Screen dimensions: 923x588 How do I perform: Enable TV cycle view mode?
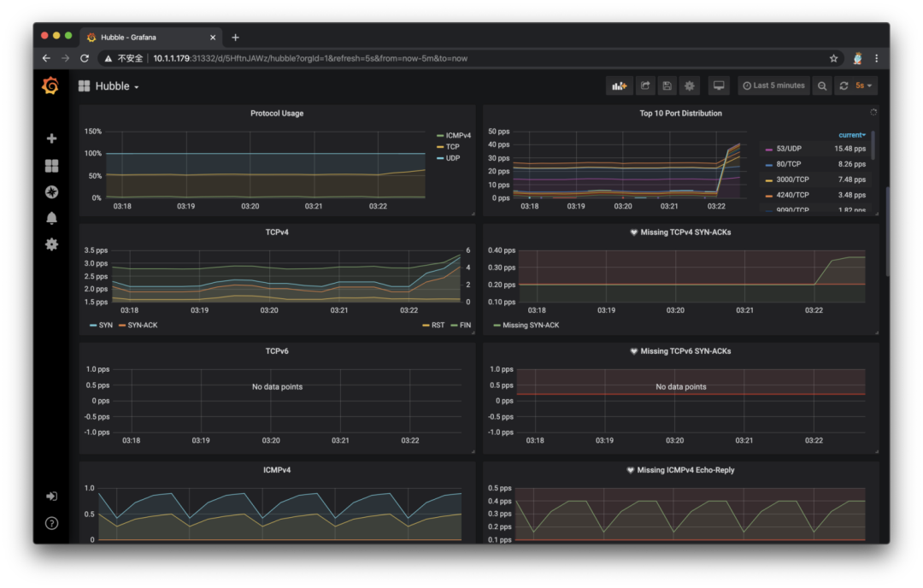click(x=719, y=85)
